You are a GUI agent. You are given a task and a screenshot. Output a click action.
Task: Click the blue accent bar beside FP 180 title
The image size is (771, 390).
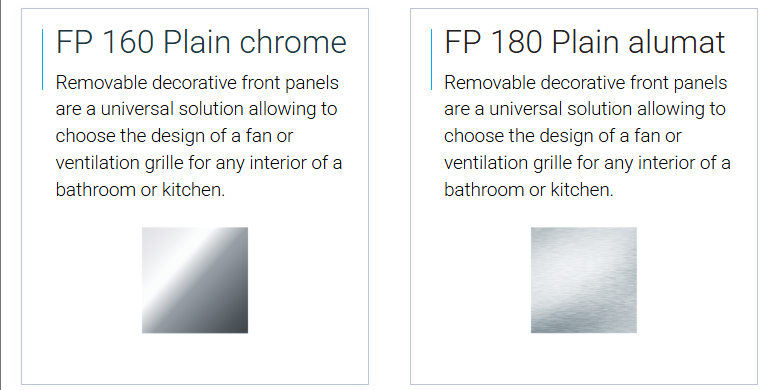coord(431,60)
